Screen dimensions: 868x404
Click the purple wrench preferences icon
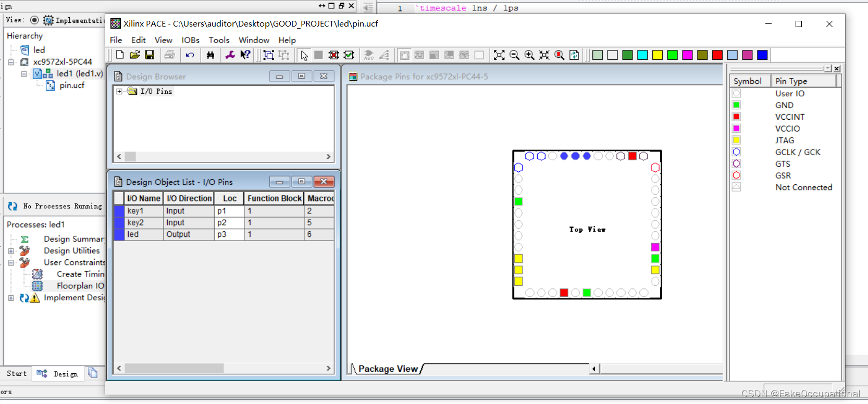(230, 55)
